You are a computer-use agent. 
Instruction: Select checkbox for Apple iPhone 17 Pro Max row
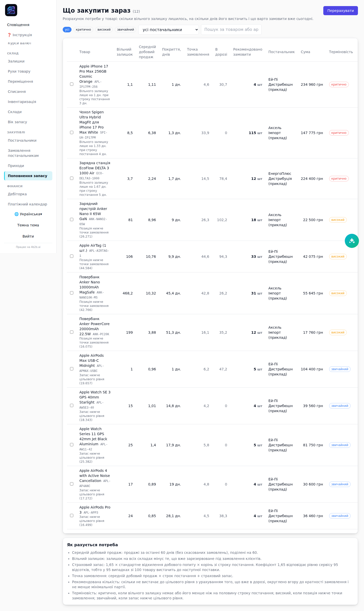(72, 84)
